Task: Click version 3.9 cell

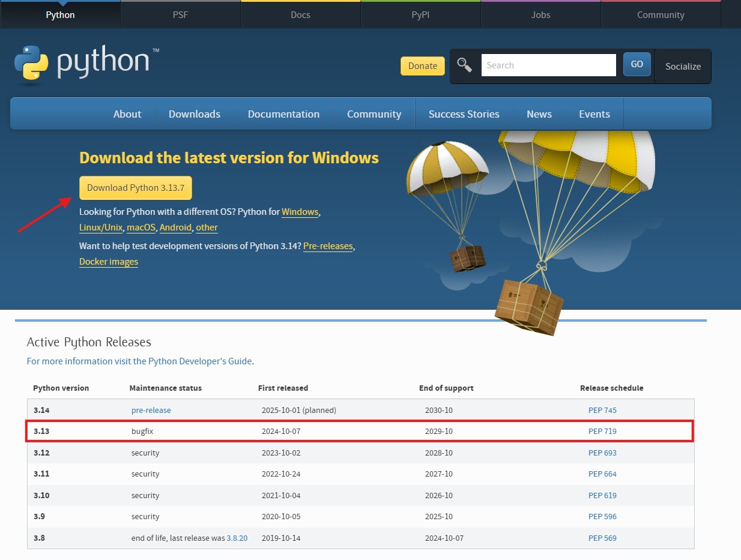Action: (x=39, y=516)
